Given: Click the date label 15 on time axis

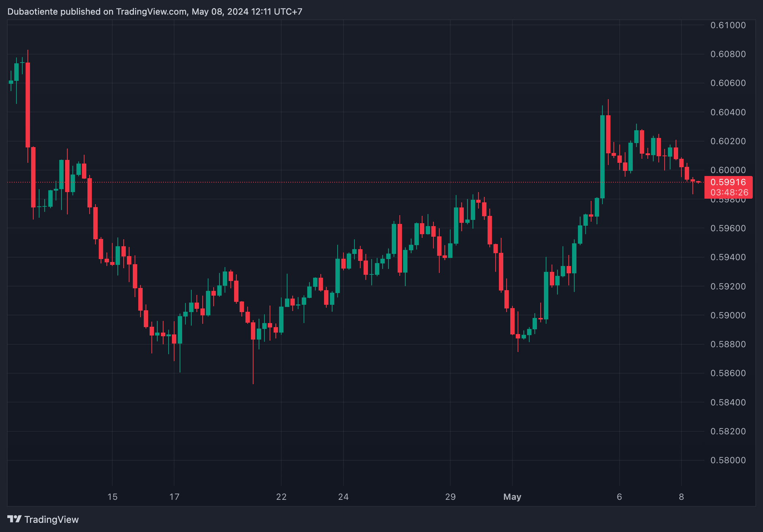Looking at the screenshot, I should (112, 497).
